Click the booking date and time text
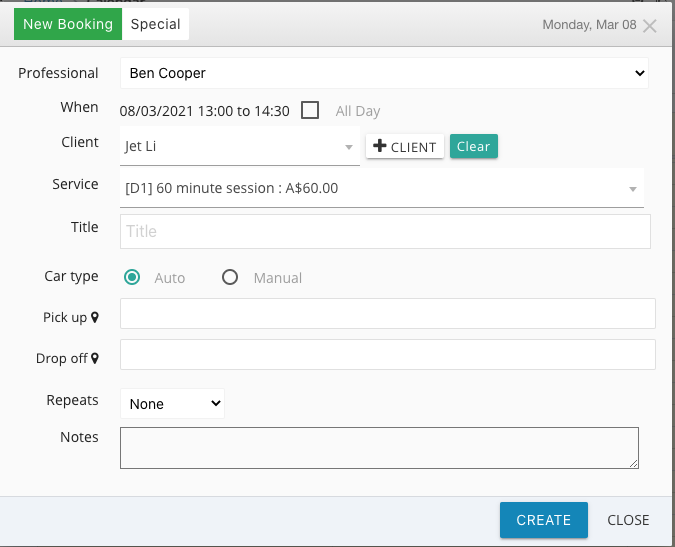 (204, 111)
